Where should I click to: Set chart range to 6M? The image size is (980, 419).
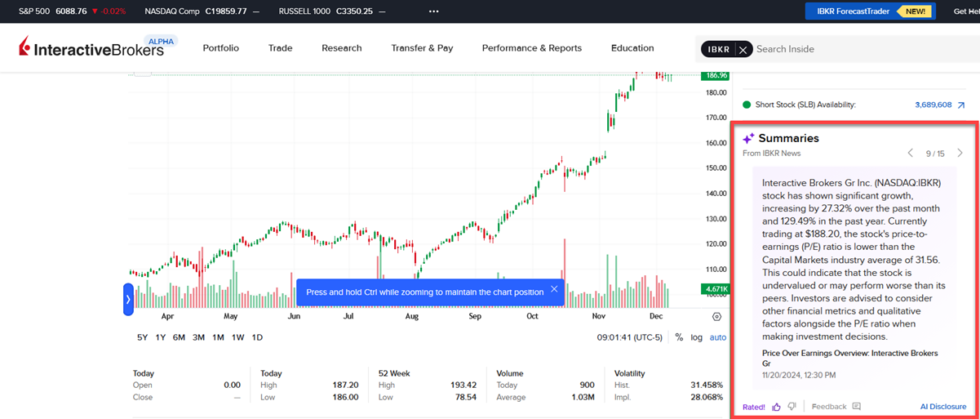tap(179, 337)
